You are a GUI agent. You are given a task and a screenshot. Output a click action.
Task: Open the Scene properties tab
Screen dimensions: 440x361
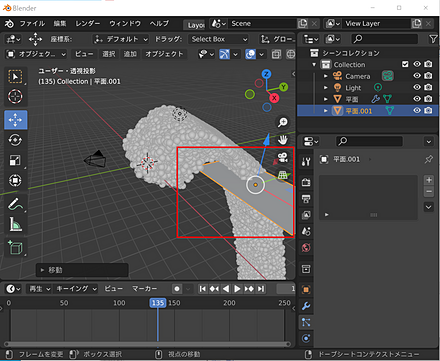[306, 231]
